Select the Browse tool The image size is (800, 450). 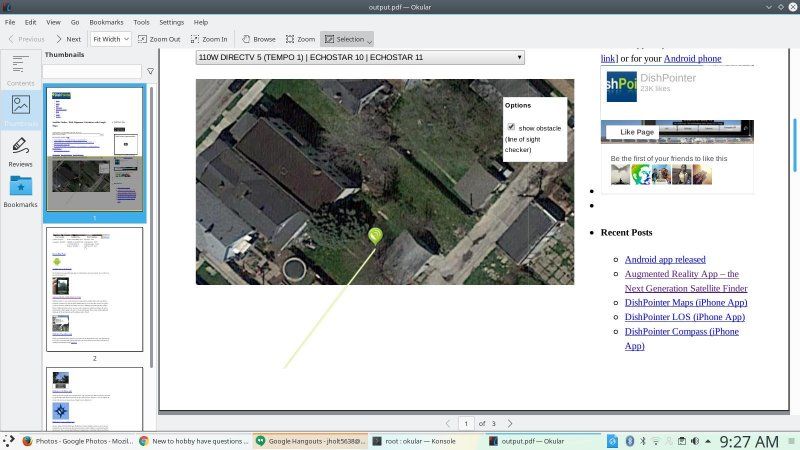(259, 39)
